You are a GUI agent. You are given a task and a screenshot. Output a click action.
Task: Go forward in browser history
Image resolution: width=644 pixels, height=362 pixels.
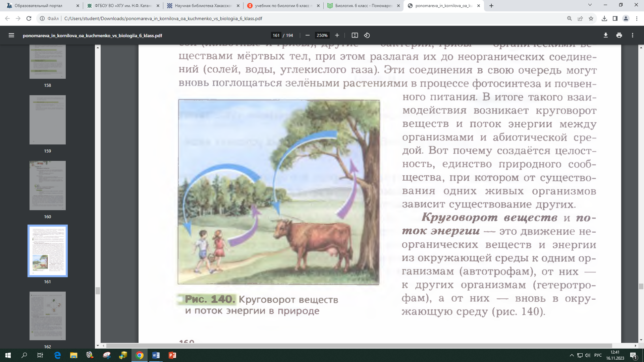(x=18, y=18)
